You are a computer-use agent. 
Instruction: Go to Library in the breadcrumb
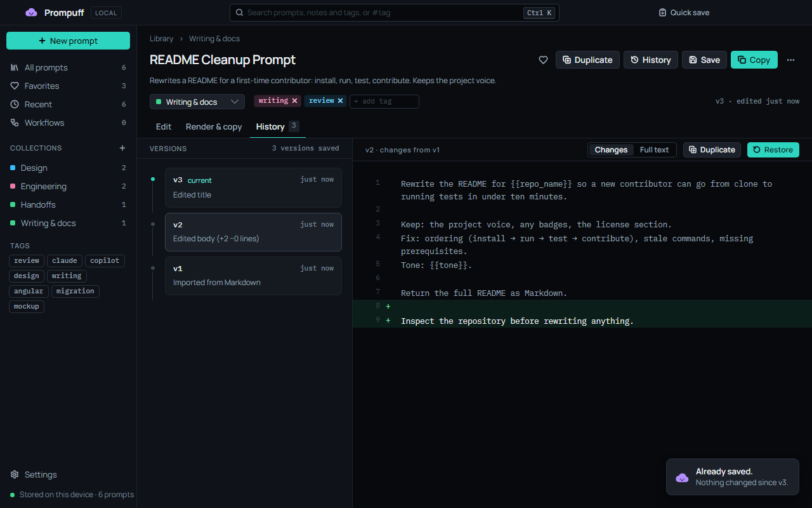point(161,39)
